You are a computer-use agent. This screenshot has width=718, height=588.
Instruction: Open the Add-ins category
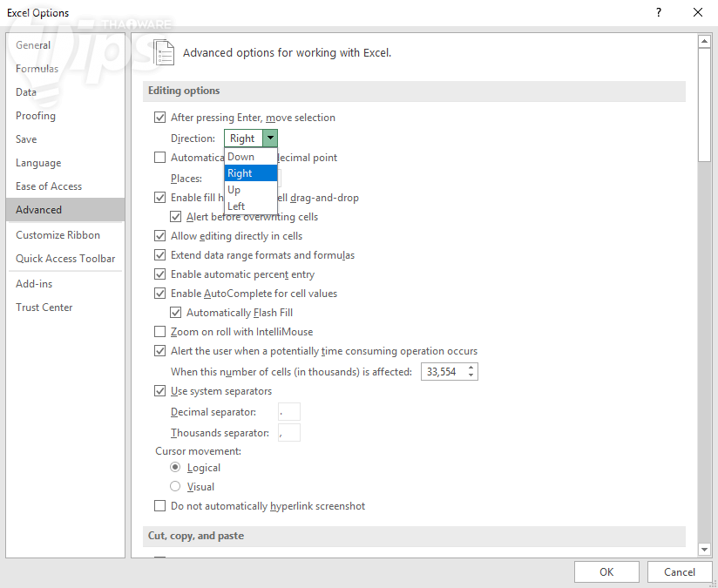(x=65, y=284)
